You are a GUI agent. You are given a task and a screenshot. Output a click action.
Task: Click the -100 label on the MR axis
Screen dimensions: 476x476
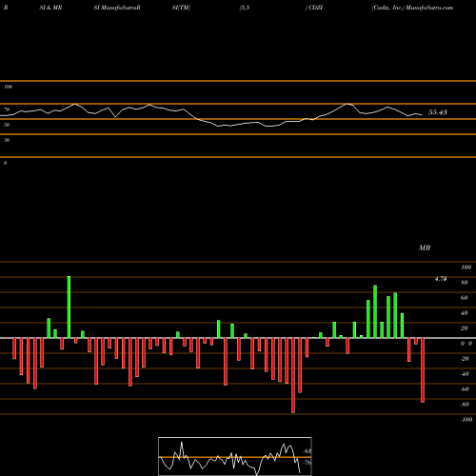point(466,420)
